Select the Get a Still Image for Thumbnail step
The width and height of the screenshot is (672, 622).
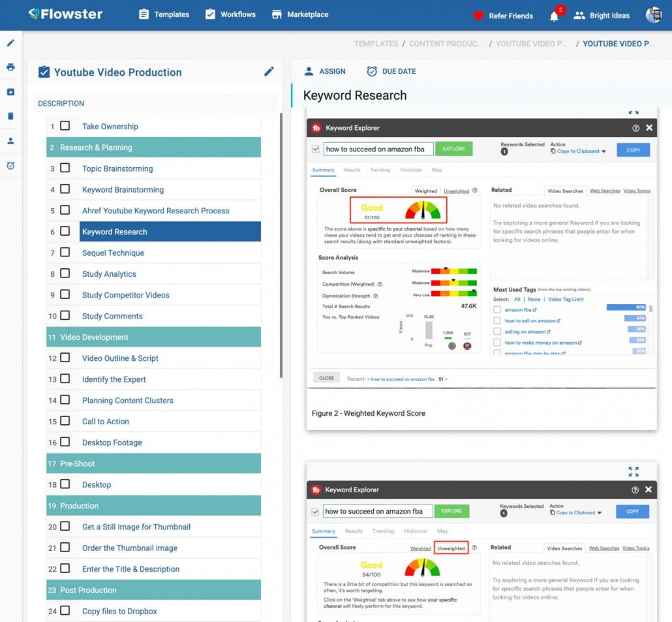136,527
